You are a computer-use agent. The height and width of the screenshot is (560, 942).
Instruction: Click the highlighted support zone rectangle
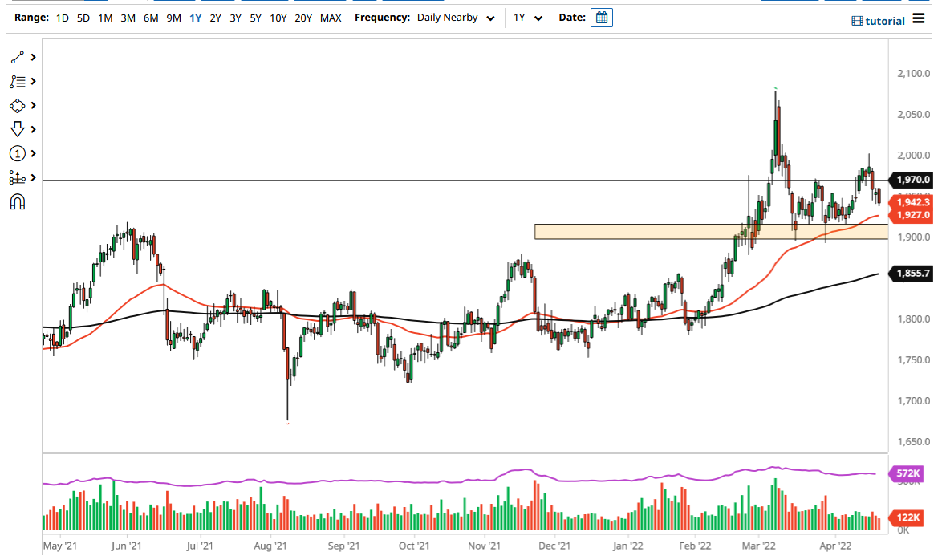coord(706,232)
